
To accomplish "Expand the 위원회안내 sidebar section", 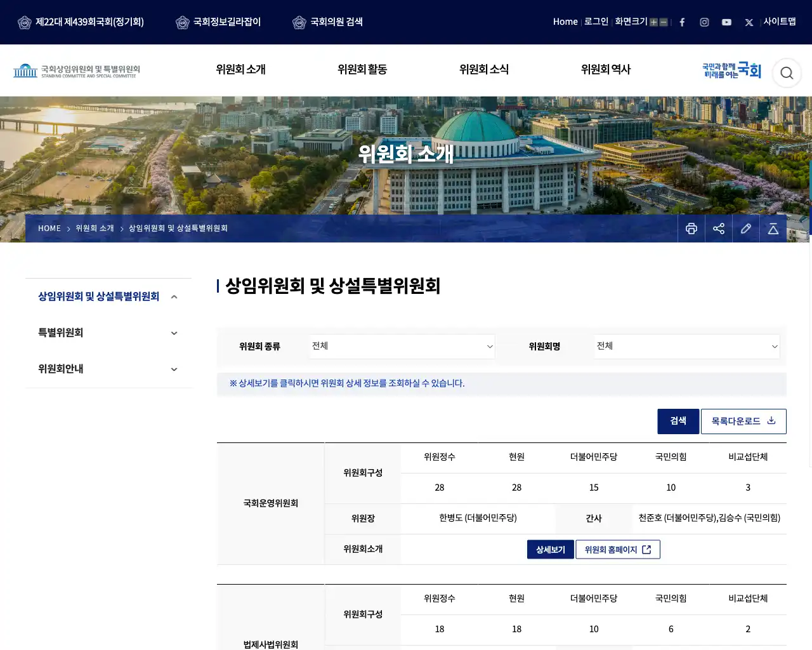I will (x=108, y=369).
